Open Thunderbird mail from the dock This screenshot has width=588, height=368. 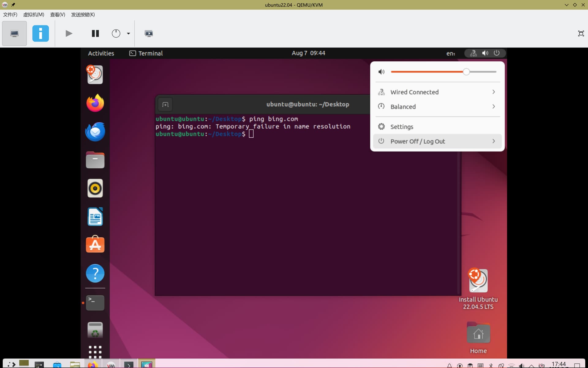pos(95,132)
